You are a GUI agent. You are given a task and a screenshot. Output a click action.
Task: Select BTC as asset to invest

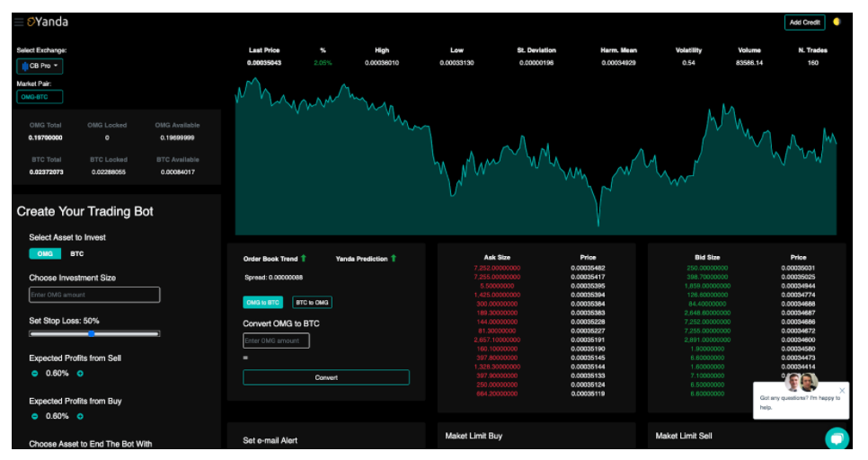point(77,253)
